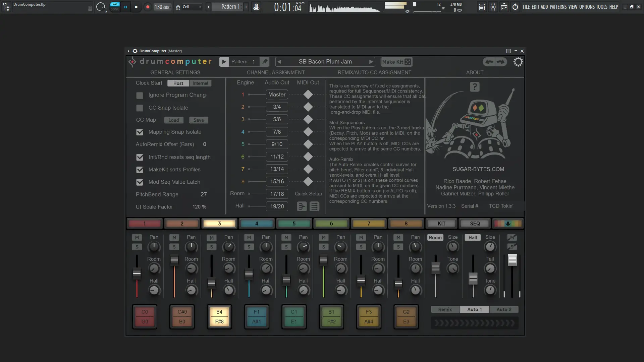Select next preset after SB Bacon Plum Jam
644x362 pixels.
[x=371, y=62]
